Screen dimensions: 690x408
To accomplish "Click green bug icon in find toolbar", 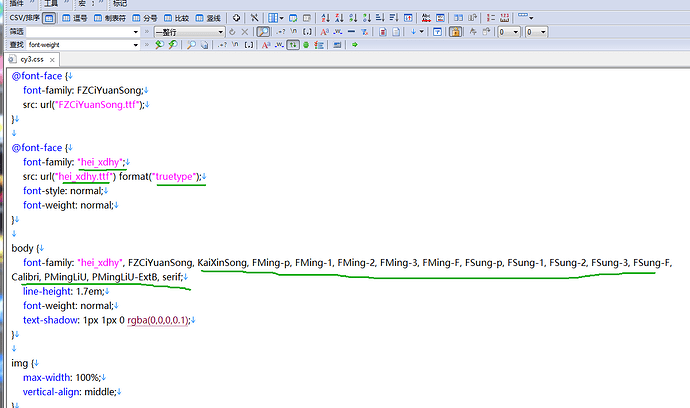I will coord(306,45).
